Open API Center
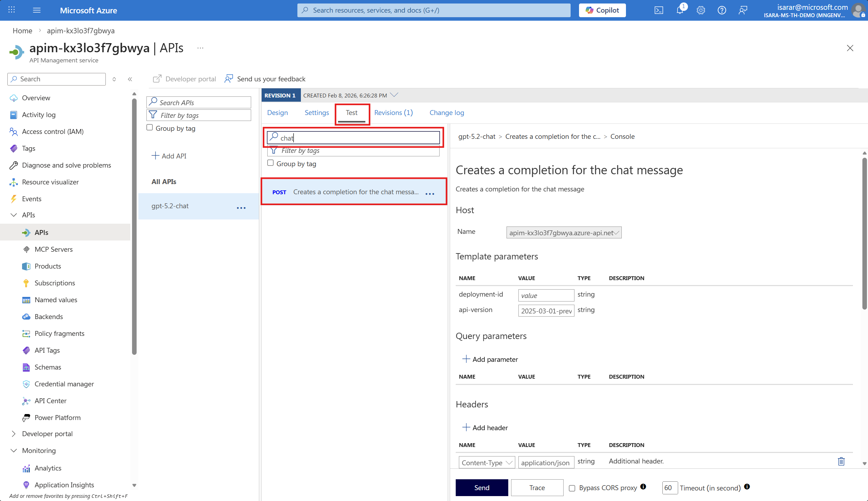This screenshot has height=501, width=868. 50,401
